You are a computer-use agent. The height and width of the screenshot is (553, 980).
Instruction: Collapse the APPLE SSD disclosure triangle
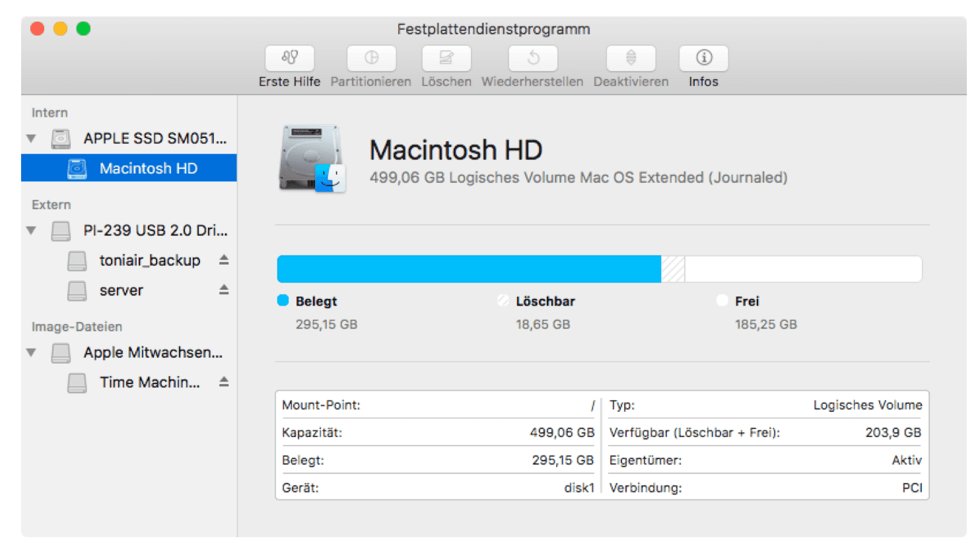click(31, 139)
